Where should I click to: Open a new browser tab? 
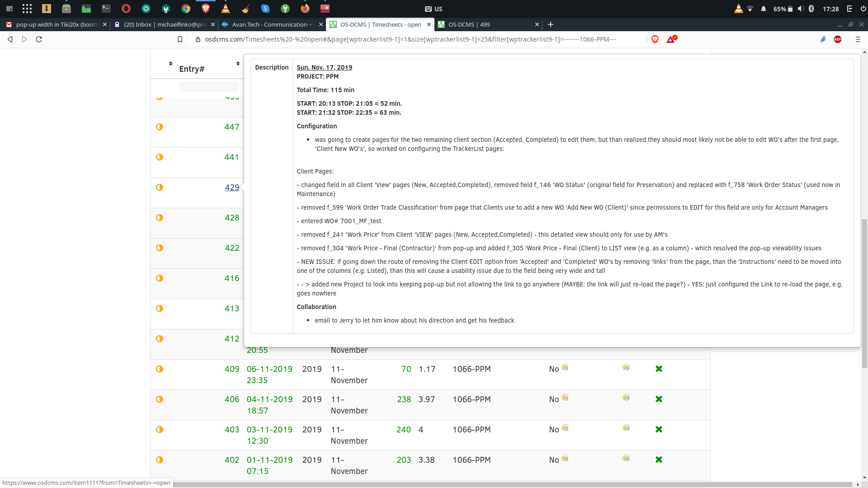pyautogui.click(x=551, y=24)
